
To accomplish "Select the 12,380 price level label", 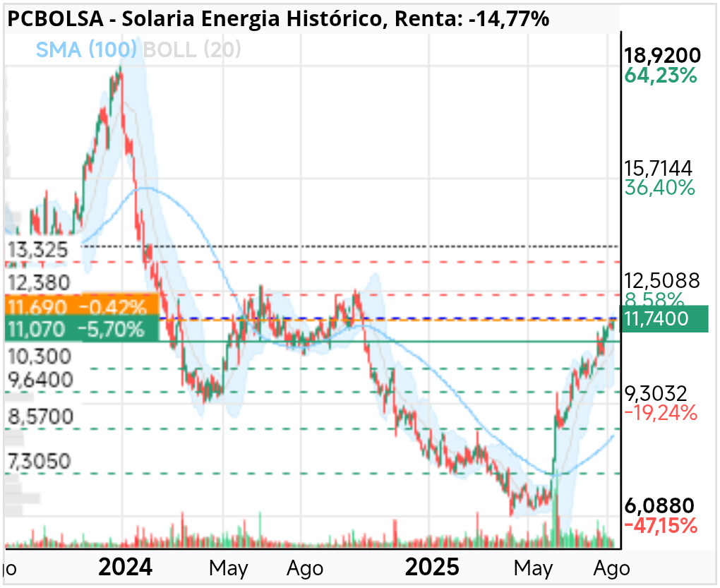I will pyautogui.click(x=39, y=282).
